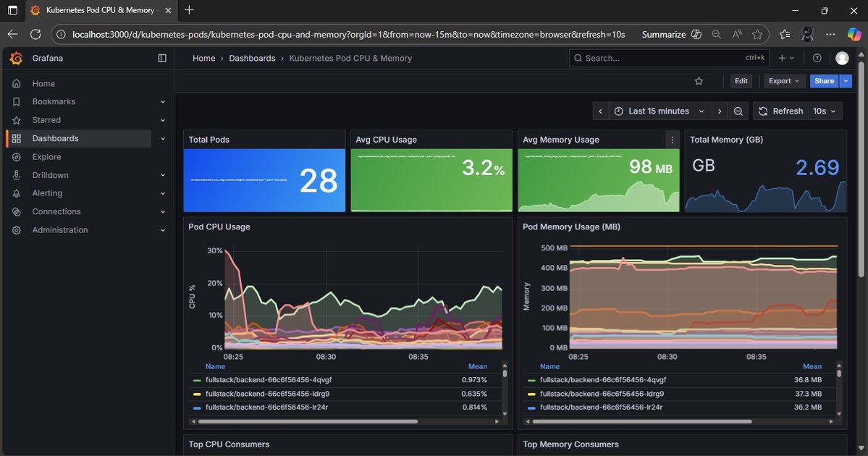The height and width of the screenshot is (456, 868).
Task: Click the Summarize button in address bar
Action: 672,34
